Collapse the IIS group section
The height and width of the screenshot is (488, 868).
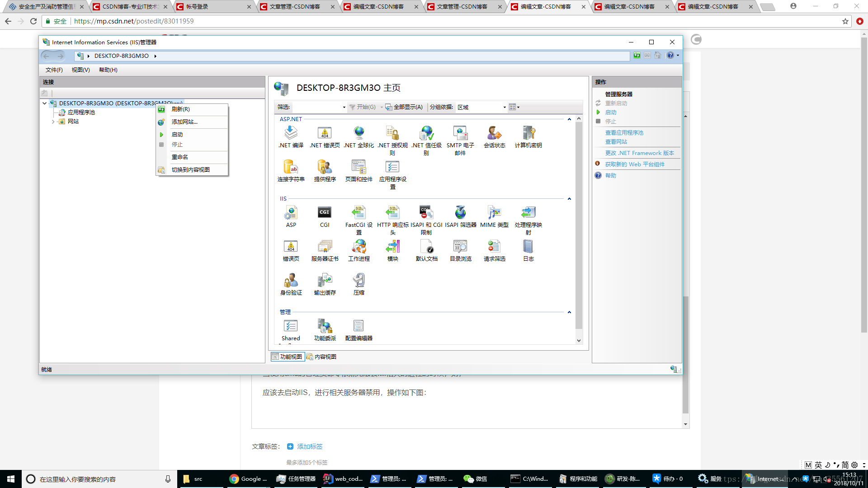point(569,199)
